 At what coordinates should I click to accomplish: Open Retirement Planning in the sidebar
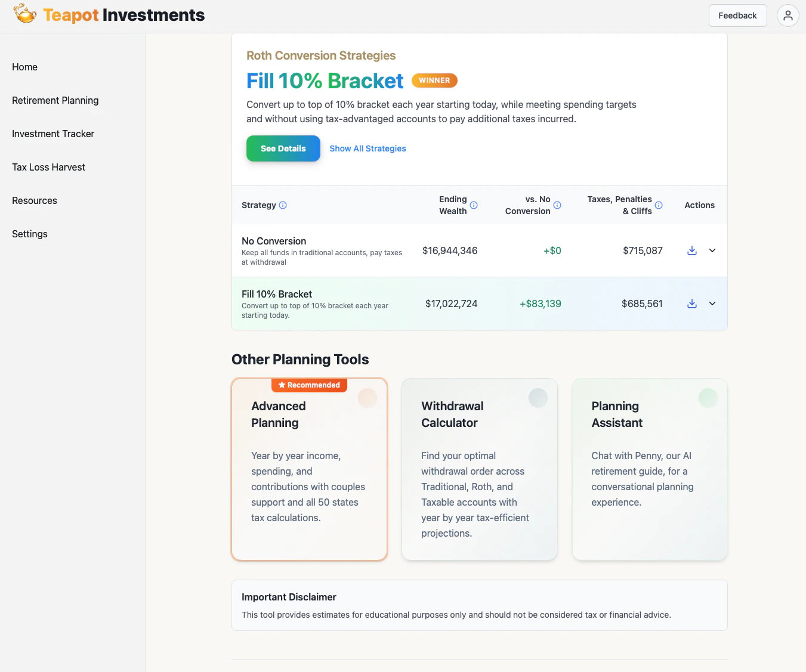pyautogui.click(x=55, y=100)
